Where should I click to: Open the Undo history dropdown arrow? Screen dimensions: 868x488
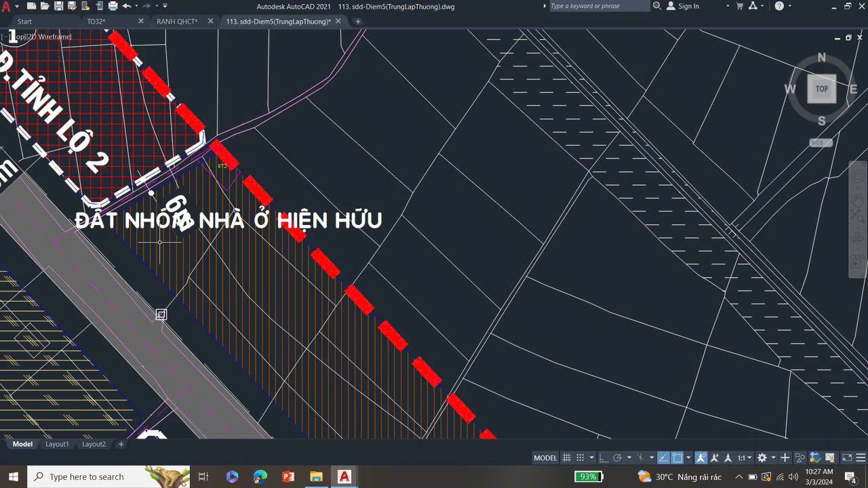coord(136,6)
